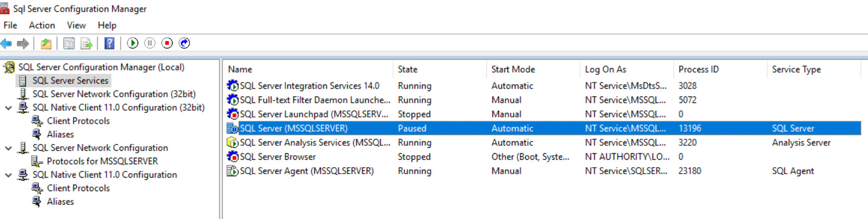
Task: Click the red Stop Service button
Action: click(x=167, y=43)
